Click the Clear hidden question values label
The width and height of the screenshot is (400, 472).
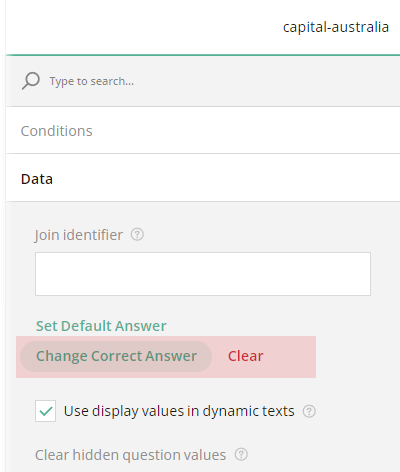[x=130, y=455]
